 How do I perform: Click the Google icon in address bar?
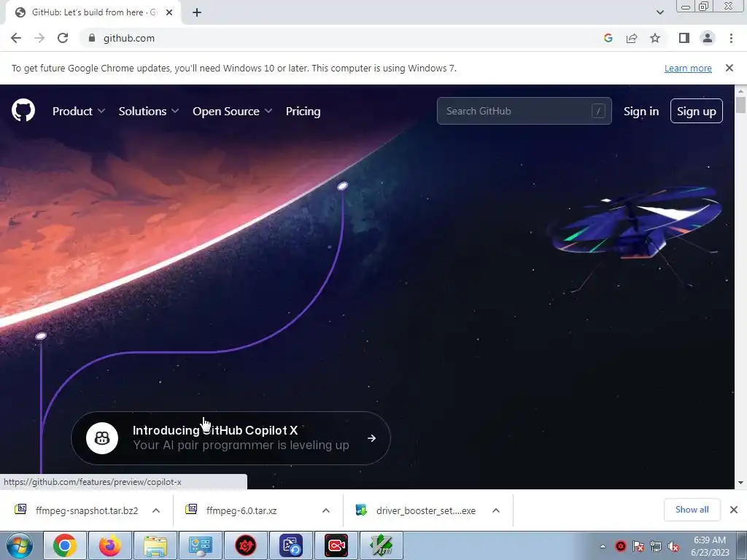(x=608, y=38)
